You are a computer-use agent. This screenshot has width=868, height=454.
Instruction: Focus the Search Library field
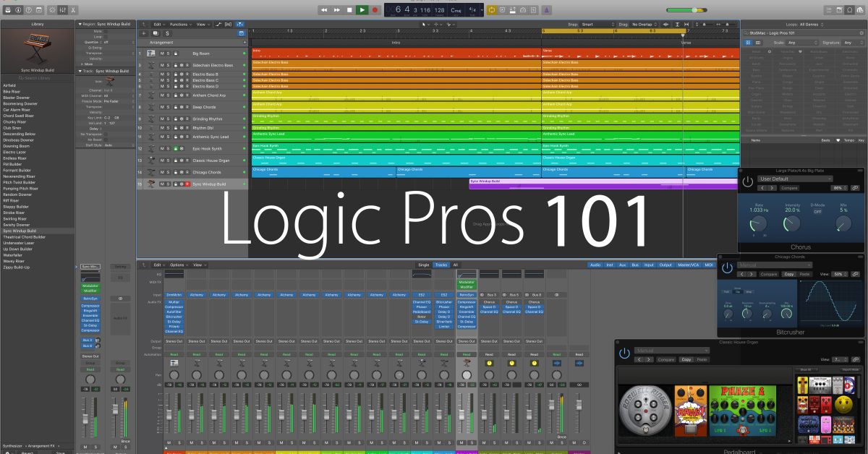[38, 77]
